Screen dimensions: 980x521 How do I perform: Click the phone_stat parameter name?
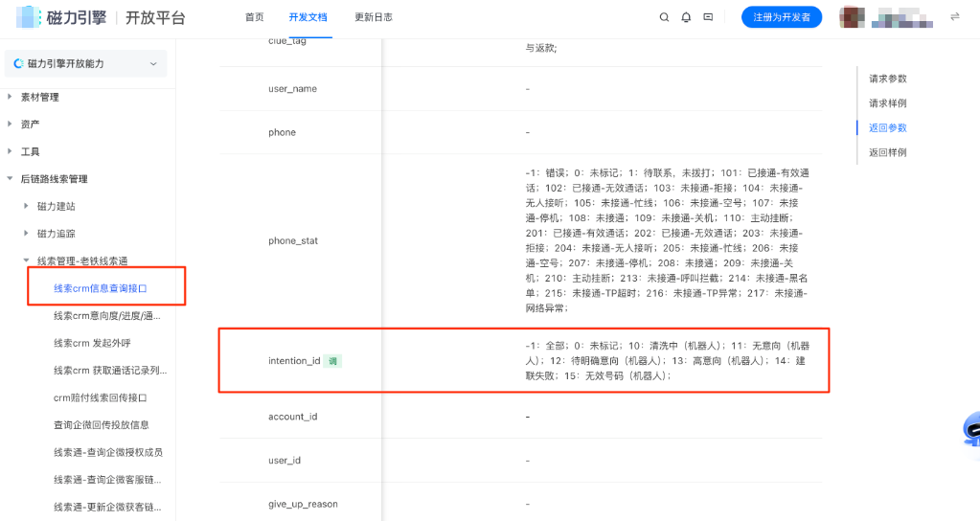coord(293,240)
